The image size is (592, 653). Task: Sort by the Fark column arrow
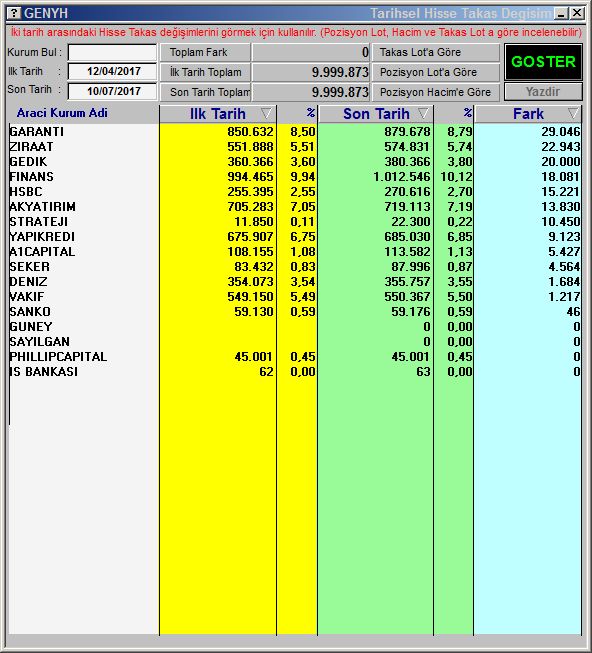[573, 113]
